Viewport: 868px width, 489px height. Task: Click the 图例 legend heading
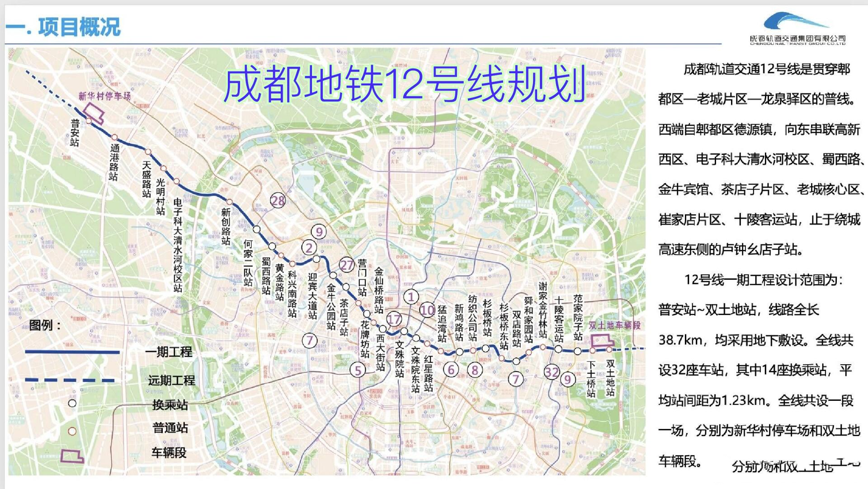(x=45, y=325)
